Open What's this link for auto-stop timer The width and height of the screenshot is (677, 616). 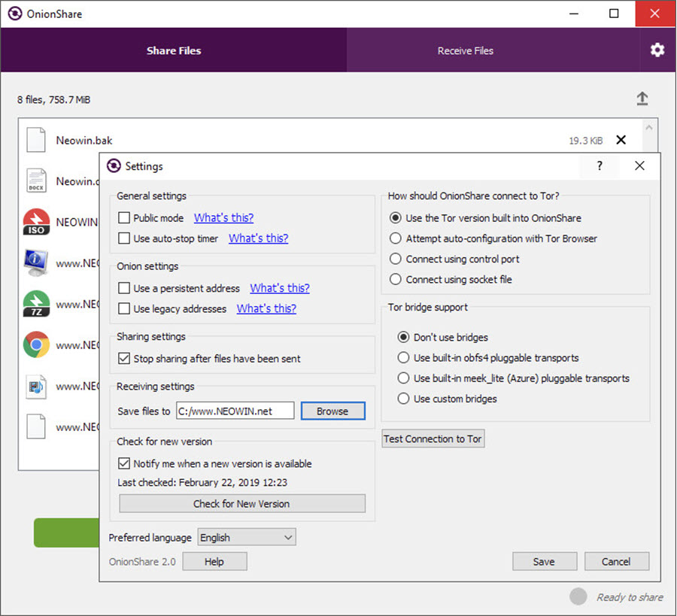pos(258,238)
